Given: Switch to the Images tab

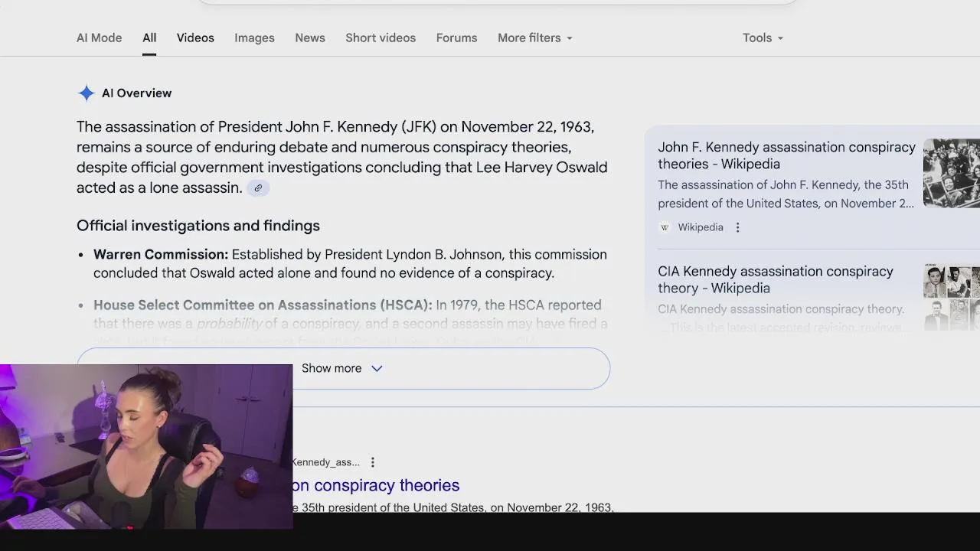Looking at the screenshot, I should point(254,37).
